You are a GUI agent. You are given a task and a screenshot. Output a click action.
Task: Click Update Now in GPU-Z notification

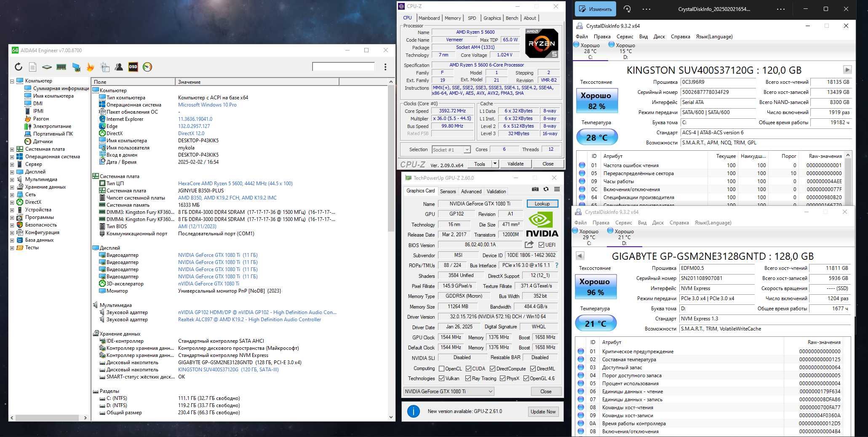(543, 411)
